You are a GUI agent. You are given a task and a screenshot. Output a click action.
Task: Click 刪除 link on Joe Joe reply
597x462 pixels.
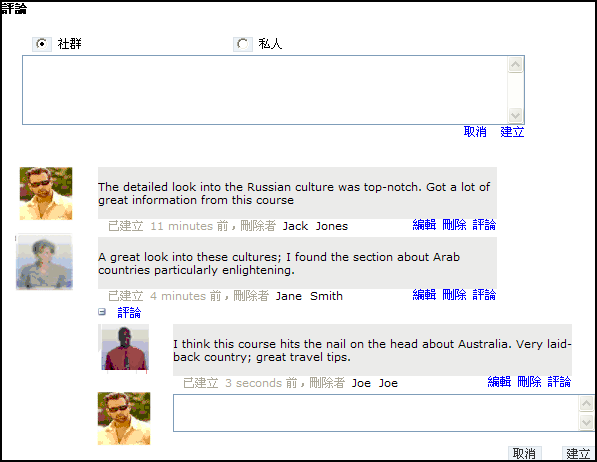click(x=529, y=382)
